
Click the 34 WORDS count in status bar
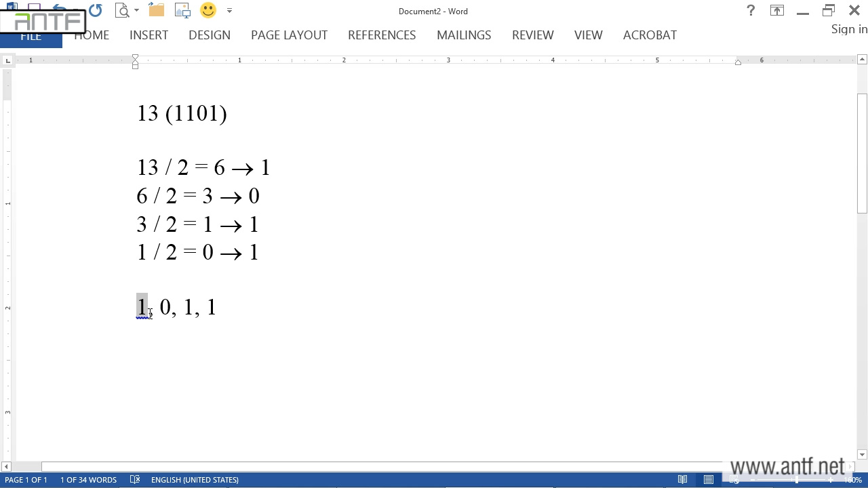click(x=88, y=480)
